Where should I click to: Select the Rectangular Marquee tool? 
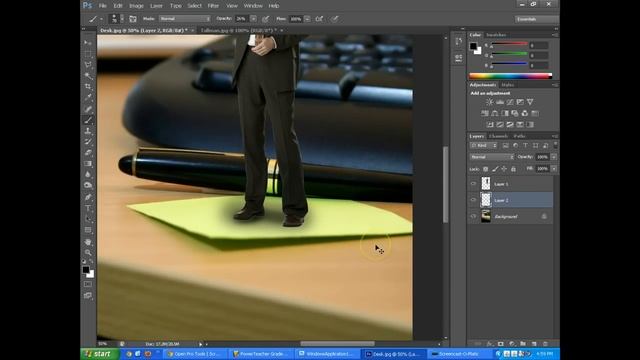click(88, 54)
